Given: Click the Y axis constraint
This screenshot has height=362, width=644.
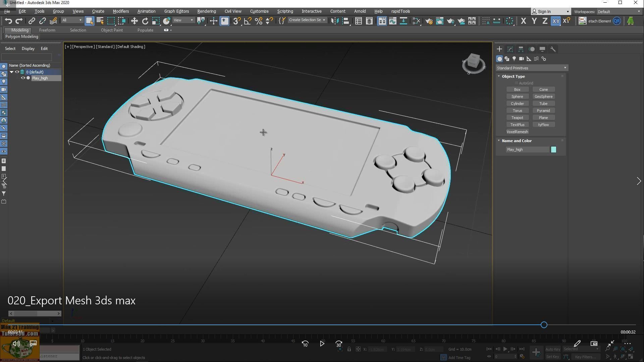Looking at the screenshot, I should coord(534,21).
